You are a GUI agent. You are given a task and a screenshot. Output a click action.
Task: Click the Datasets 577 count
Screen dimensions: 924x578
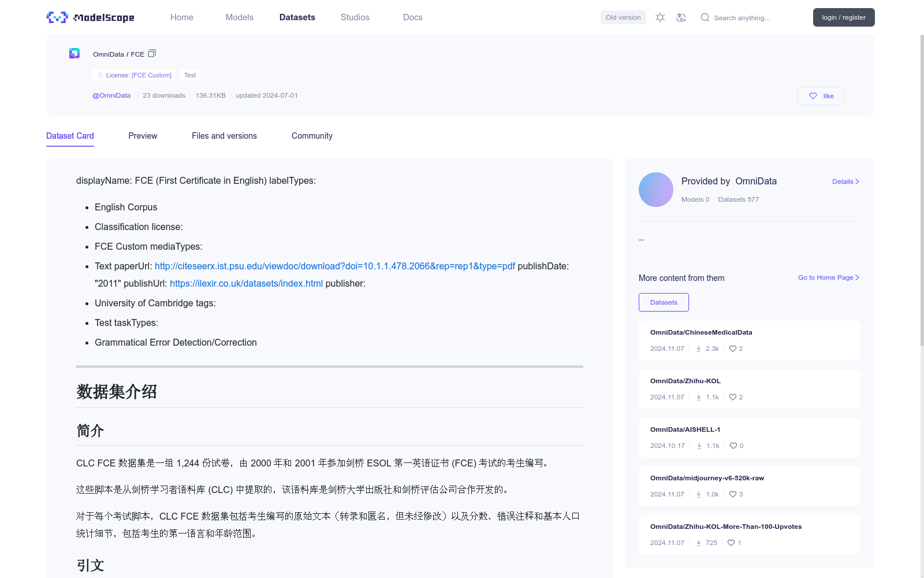739,199
